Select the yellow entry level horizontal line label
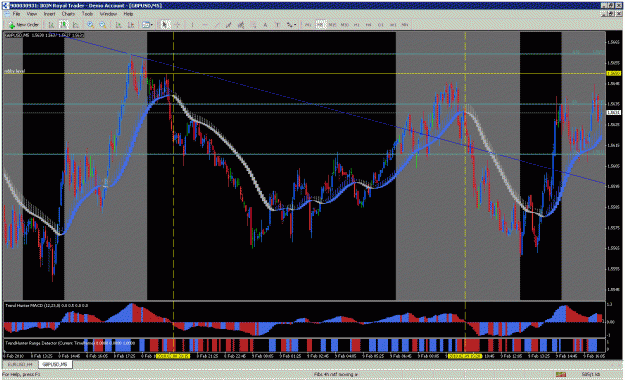Viewport: 625px width, 380px height. tap(15, 71)
